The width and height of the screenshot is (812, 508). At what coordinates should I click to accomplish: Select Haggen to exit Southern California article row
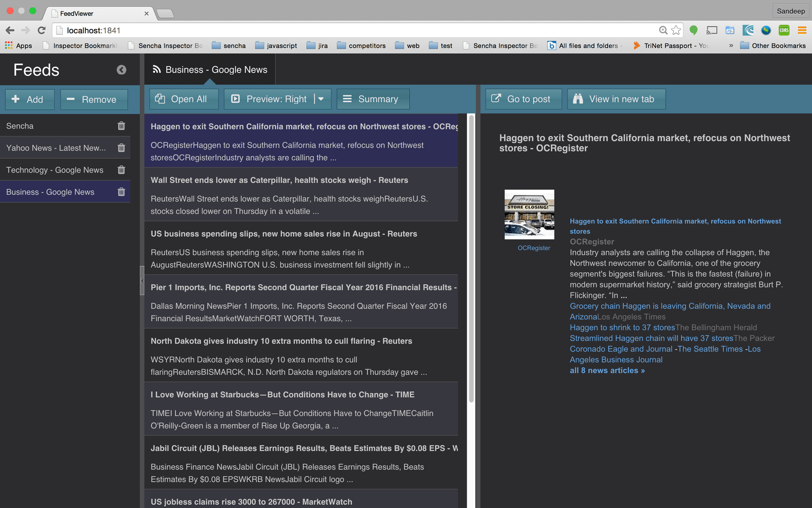pos(301,141)
